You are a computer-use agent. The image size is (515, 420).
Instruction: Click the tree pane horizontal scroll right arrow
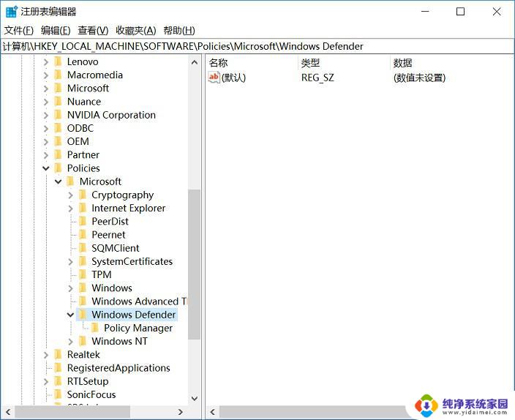180,412
